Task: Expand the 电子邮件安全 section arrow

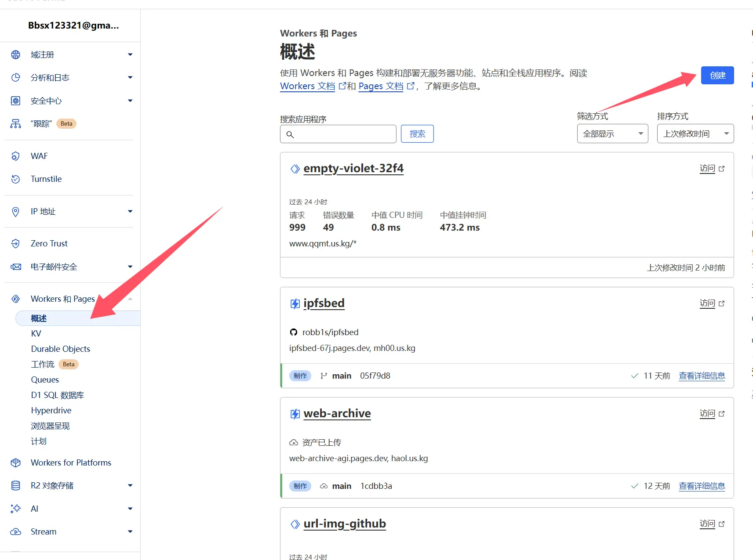Action: [x=130, y=267]
